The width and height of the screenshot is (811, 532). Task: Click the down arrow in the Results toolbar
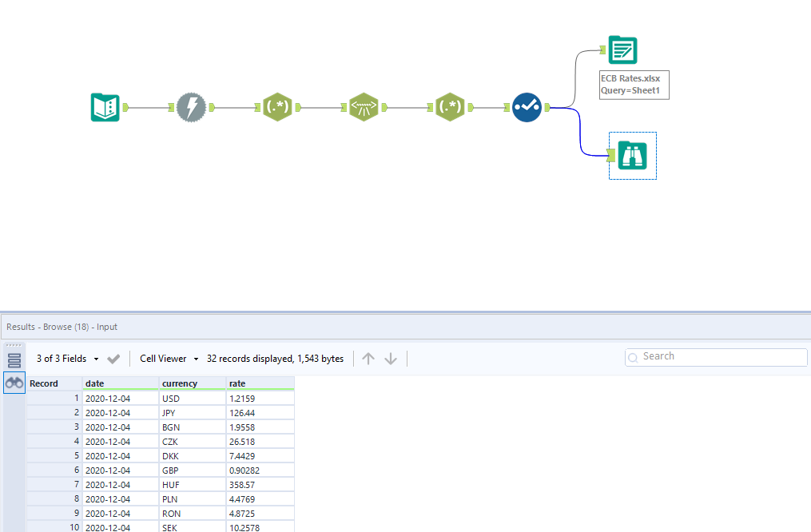point(390,358)
